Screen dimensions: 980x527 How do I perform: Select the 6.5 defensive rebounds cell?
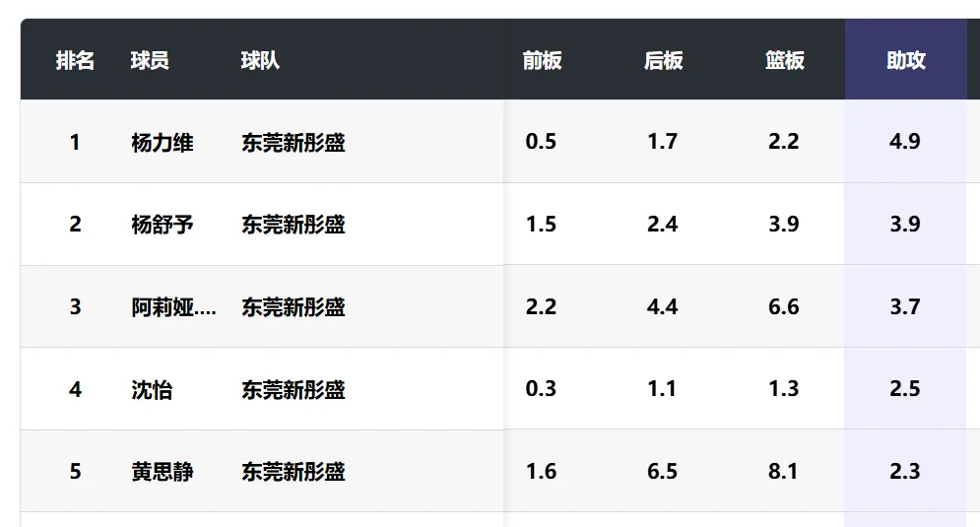[x=663, y=471]
